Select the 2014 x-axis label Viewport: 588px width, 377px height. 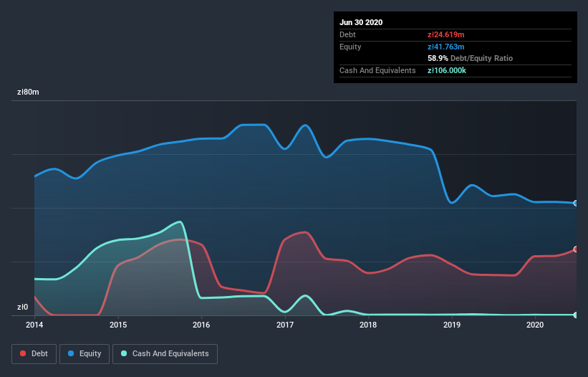pos(34,325)
